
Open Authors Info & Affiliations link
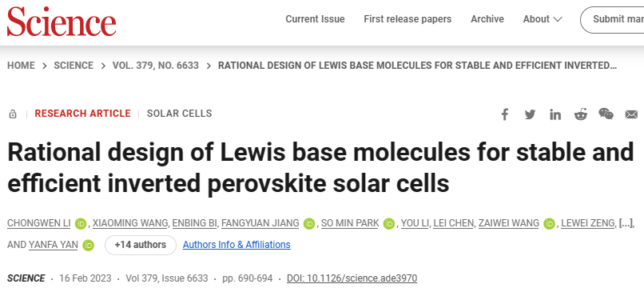pyautogui.click(x=237, y=245)
